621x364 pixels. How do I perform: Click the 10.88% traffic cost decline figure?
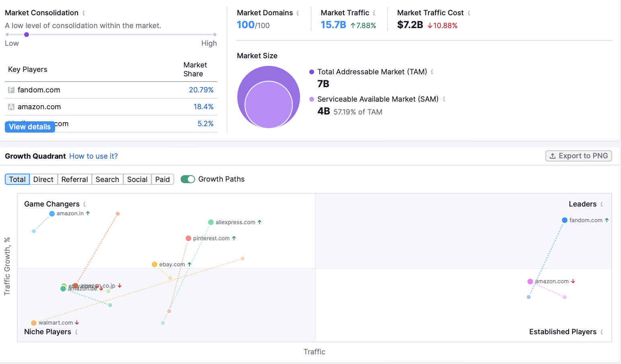(x=442, y=26)
